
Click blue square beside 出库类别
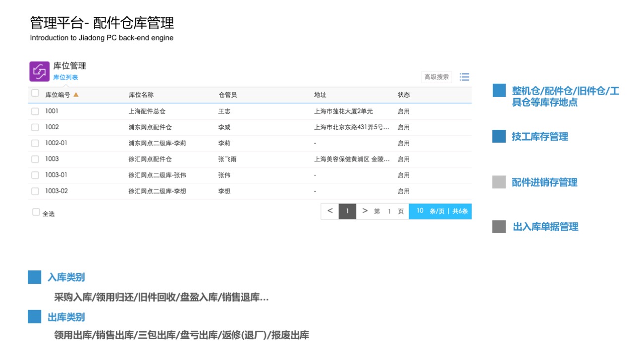(34, 317)
